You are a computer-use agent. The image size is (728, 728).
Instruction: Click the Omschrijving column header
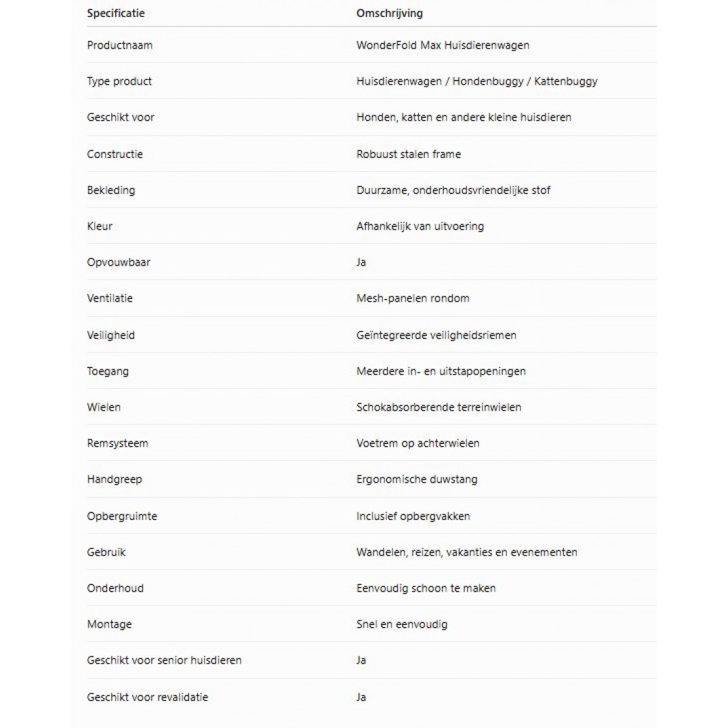point(389,13)
